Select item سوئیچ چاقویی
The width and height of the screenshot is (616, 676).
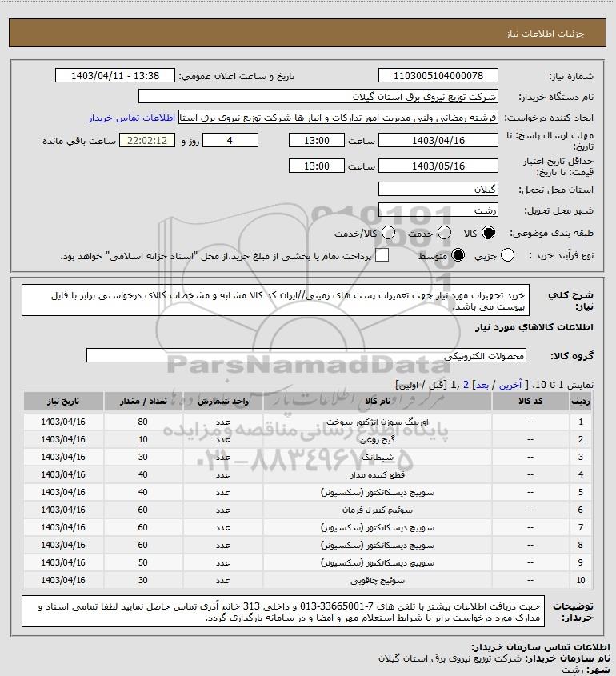tap(377, 581)
